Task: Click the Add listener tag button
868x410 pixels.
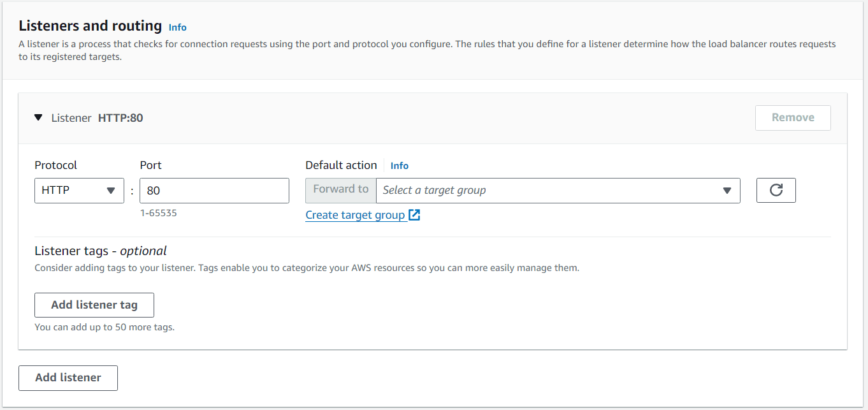Action: [94, 305]
